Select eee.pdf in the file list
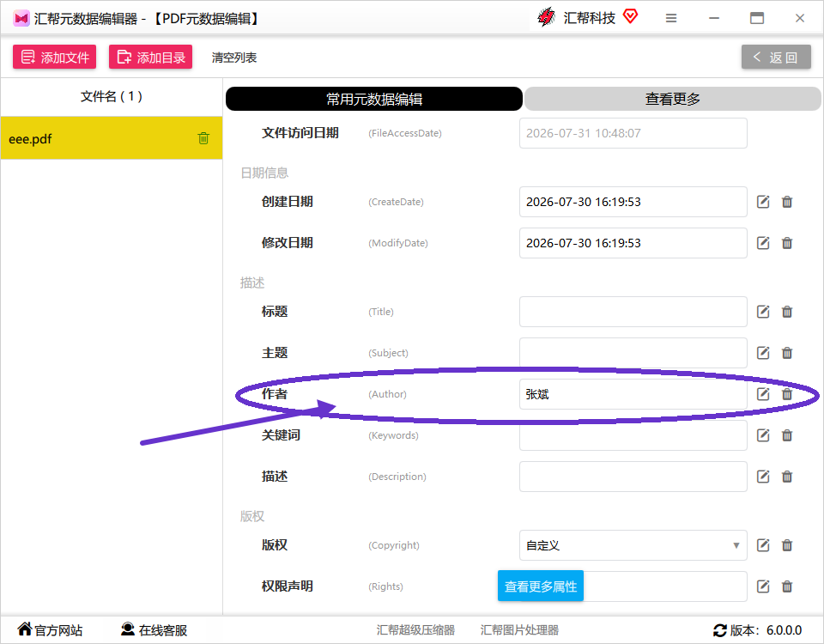Screen dimensions: 824x644 [112, 138]
